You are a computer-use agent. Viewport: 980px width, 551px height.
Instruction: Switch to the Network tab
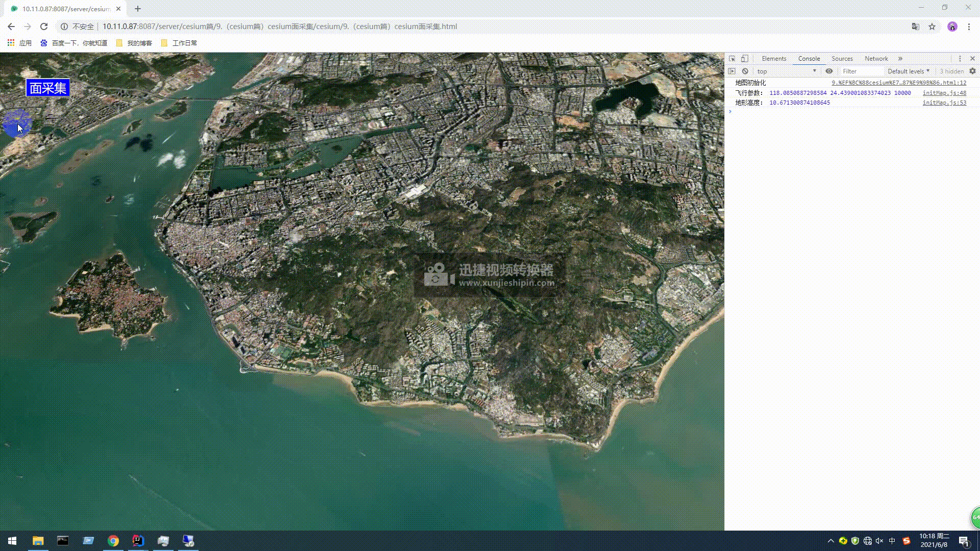(x=876, y=59)
